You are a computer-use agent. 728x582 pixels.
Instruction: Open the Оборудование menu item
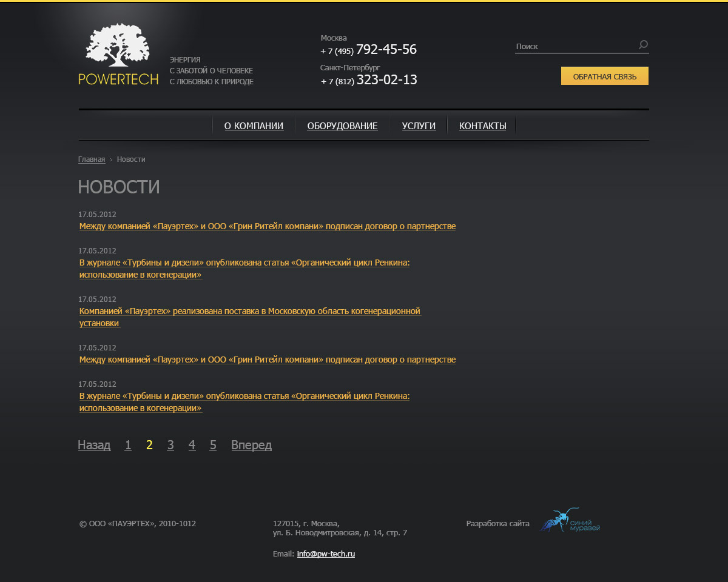coord(342,126)
